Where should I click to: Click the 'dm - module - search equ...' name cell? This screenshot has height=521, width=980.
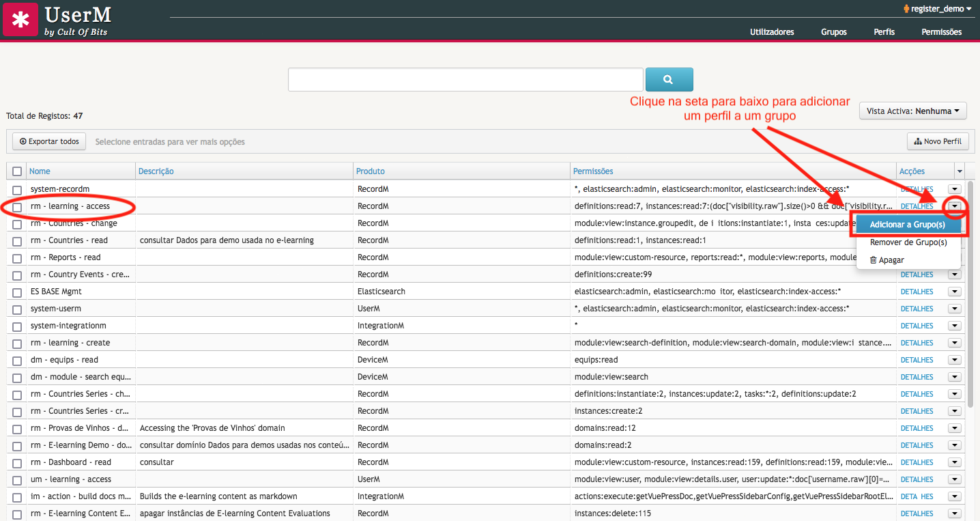81,377
